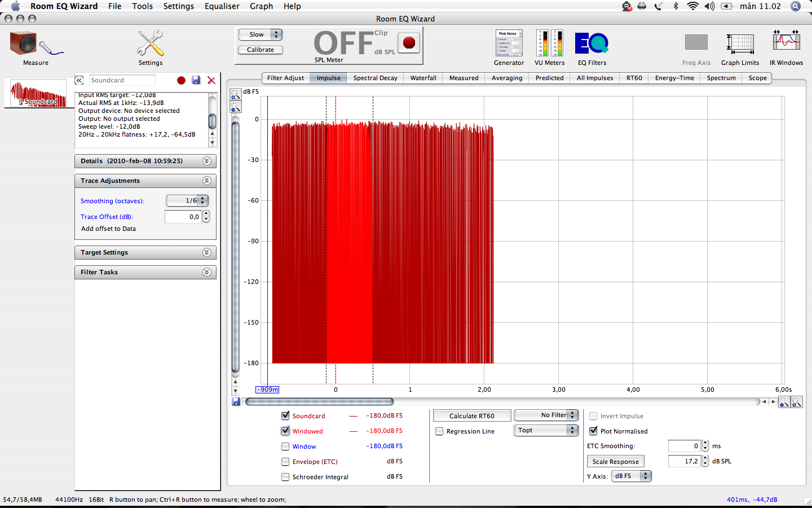812x508 pixels.
Task: Tick the Regression Line checkbox
Action: tap(439, 431)
